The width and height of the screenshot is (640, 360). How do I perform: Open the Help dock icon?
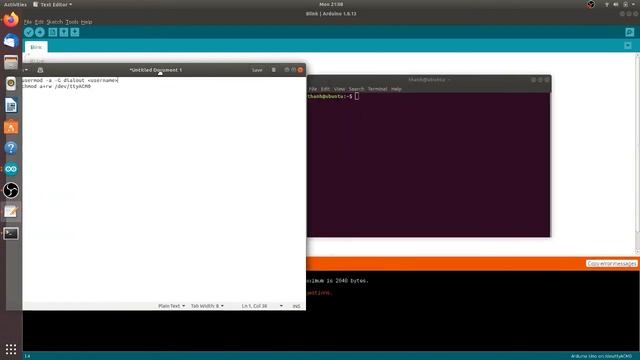11,148
